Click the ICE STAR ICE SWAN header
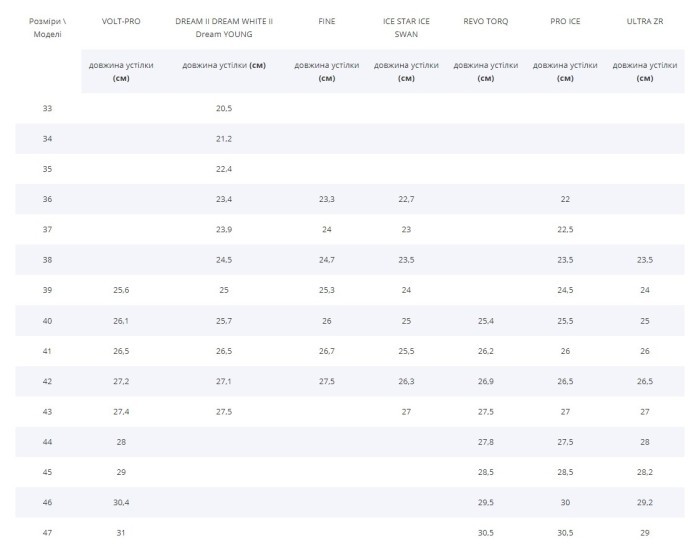The height and width of the screenshot is (554, 700). tap(406, 27)
